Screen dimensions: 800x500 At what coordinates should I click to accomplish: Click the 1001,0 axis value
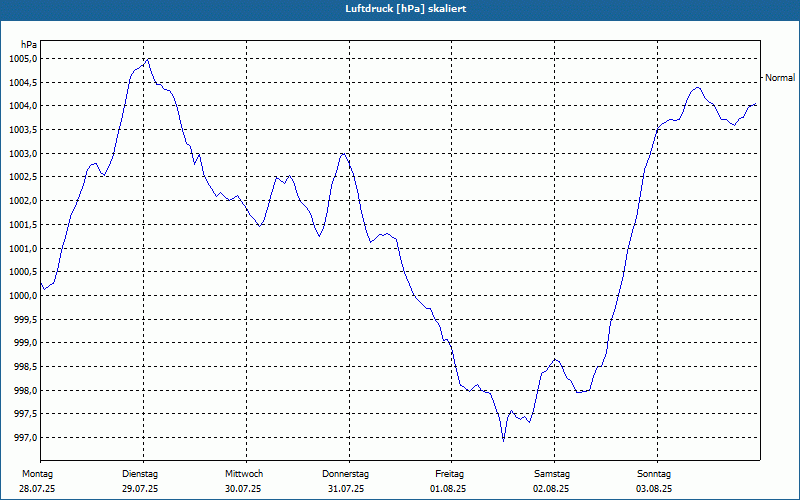point(23,248)
